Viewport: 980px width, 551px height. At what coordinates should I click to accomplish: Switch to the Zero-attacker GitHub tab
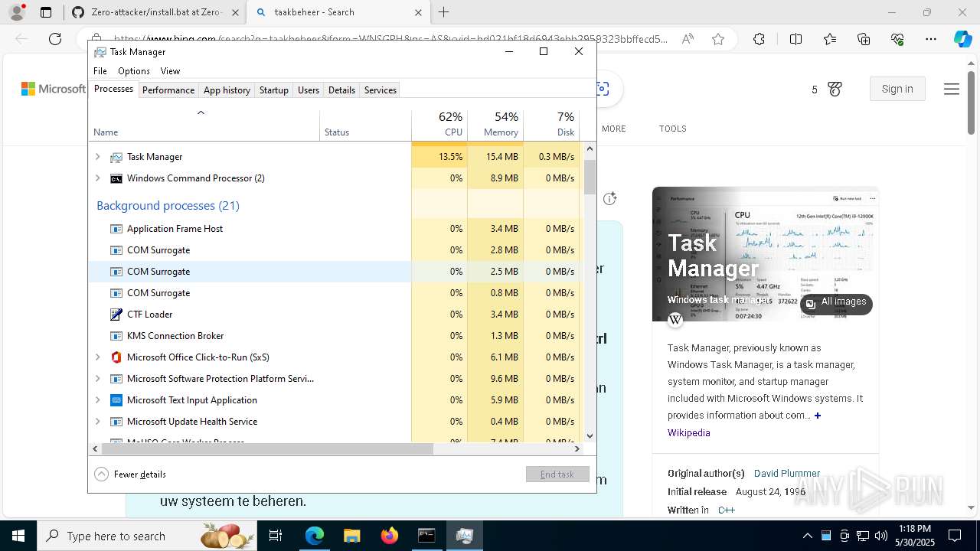(x=154, y=12)
